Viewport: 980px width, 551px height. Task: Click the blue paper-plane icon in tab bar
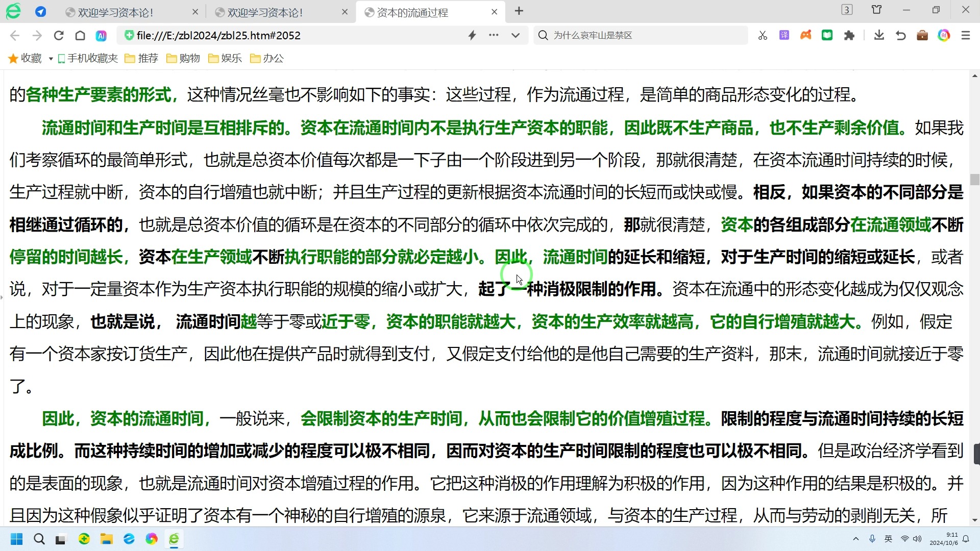click(x=41, y=12)
